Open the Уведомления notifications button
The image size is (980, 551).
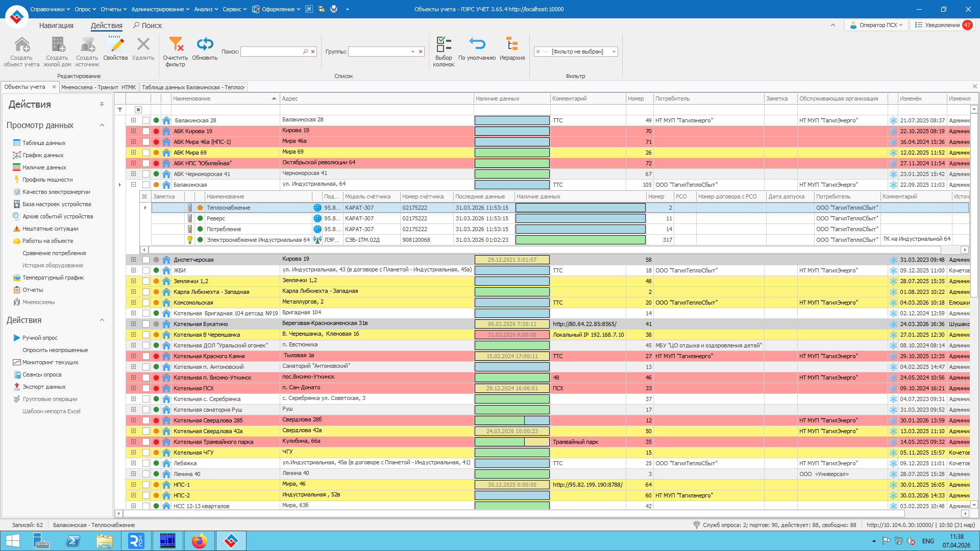942,25
